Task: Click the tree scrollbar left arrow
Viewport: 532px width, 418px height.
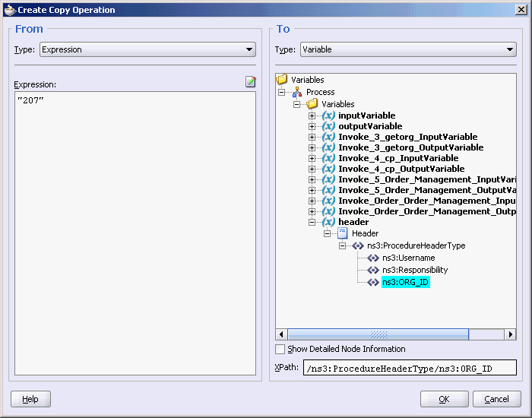Action: click(x=281, y=334)
